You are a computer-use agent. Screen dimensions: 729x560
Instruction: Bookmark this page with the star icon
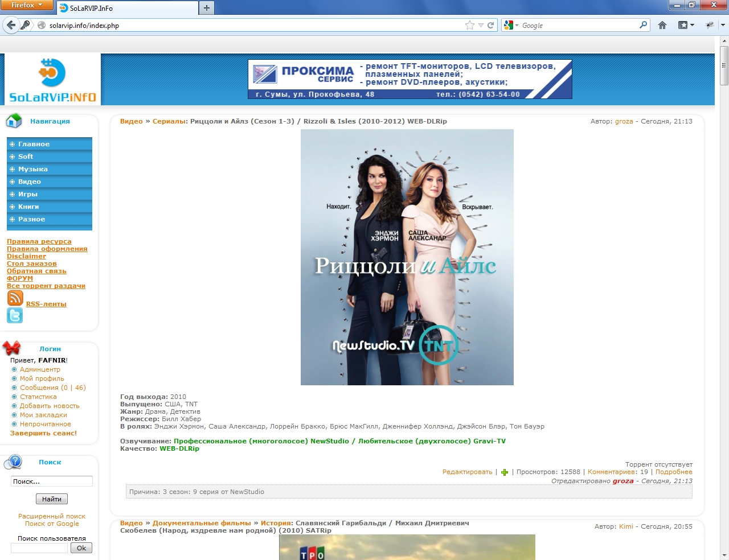pos(469,25)
